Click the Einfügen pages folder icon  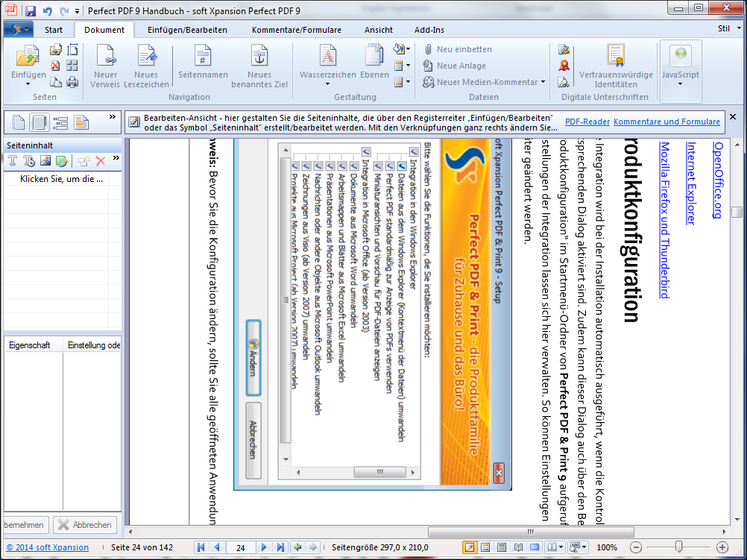tap(28, 56)
